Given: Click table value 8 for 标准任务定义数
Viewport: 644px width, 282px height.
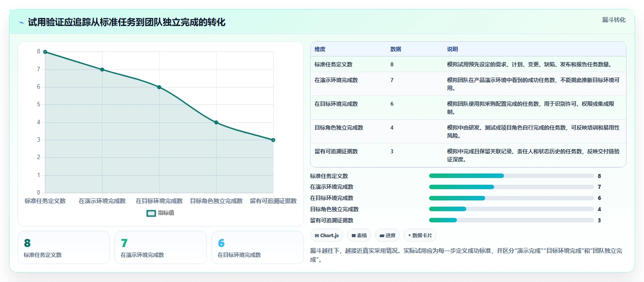Looking at the screenshot, I should coord(392,64).
